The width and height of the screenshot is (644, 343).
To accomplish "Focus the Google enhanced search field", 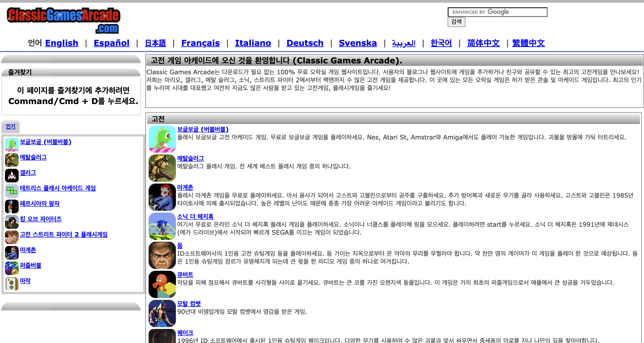I will [x=497, y=12].
